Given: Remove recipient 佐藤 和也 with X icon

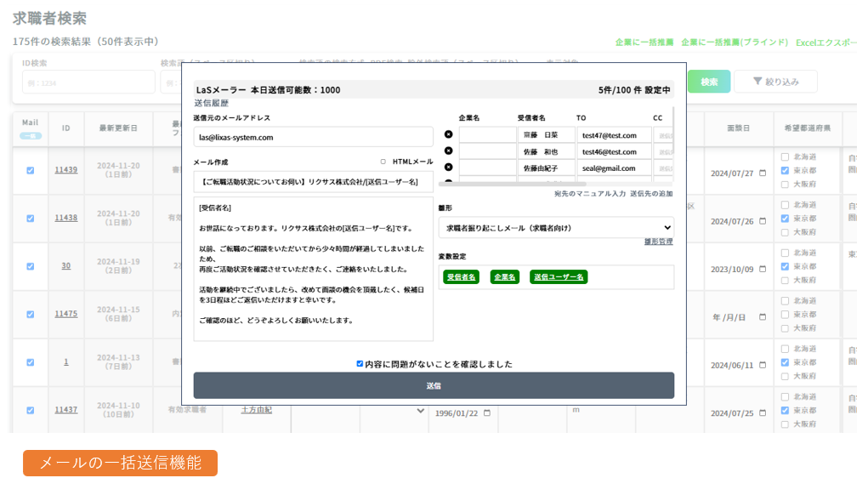Looking at the screenshot, I should pyautogui.click(x=449, y=151).
